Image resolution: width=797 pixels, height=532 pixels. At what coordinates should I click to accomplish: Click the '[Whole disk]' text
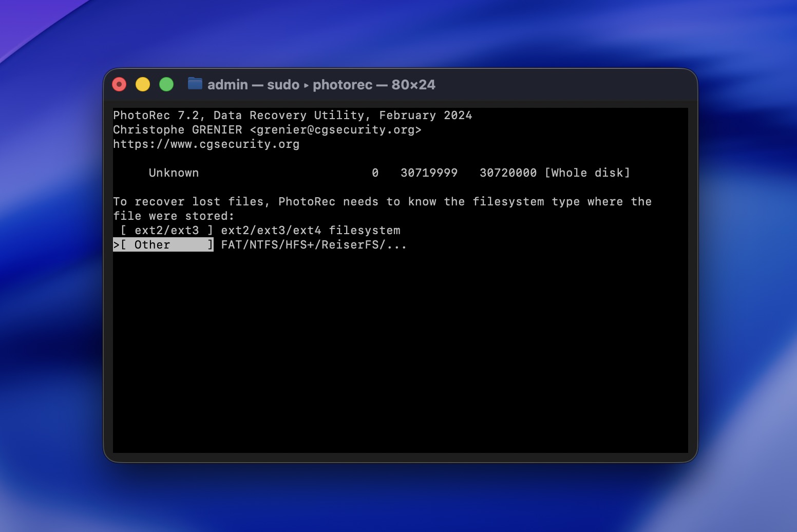(x=587, y=173)
